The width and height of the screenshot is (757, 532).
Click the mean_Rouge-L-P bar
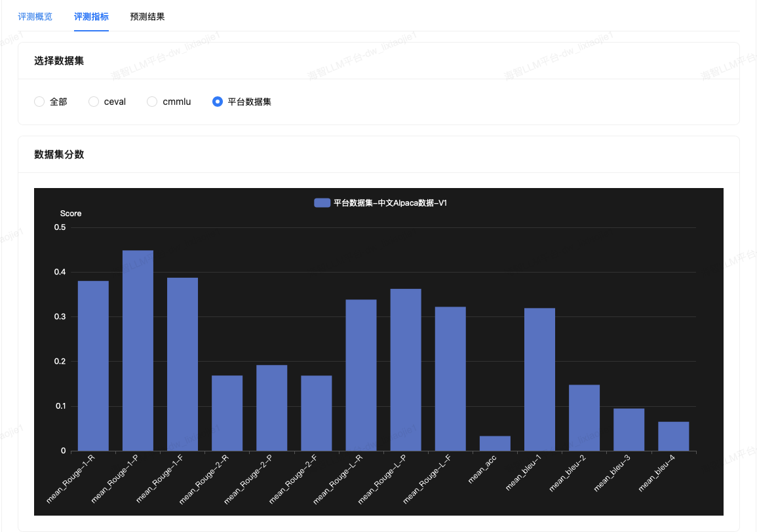(x=406, y=370)
